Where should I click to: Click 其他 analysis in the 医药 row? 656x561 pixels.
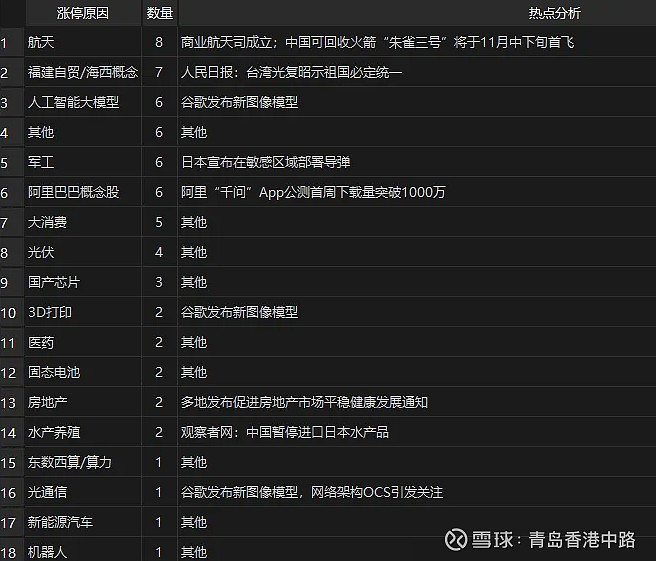(x=194, y=343)
